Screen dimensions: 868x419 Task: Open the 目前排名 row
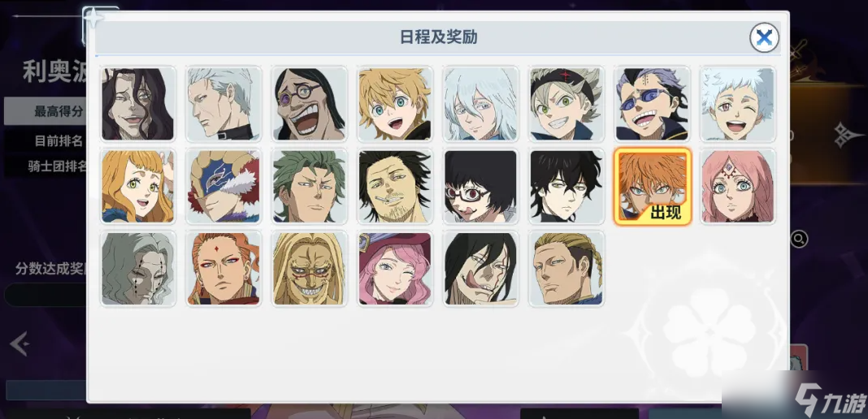[x=46, y=141]
